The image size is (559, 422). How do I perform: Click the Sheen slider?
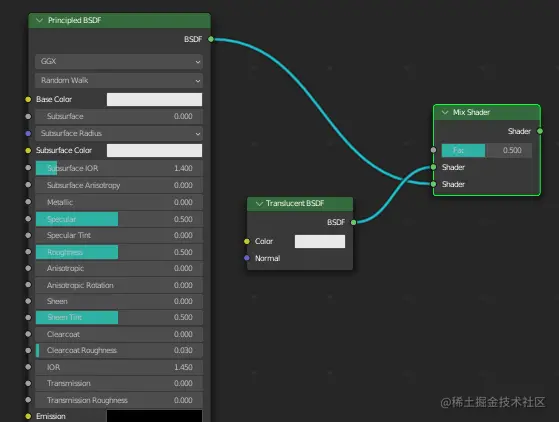(x=119, y=301)
